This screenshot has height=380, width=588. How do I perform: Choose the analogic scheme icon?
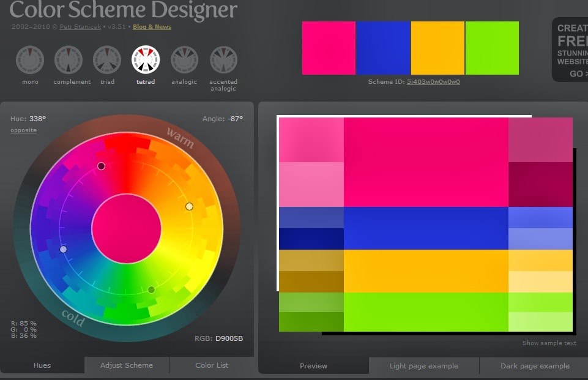pyautogui.click(x=184, y=59)
